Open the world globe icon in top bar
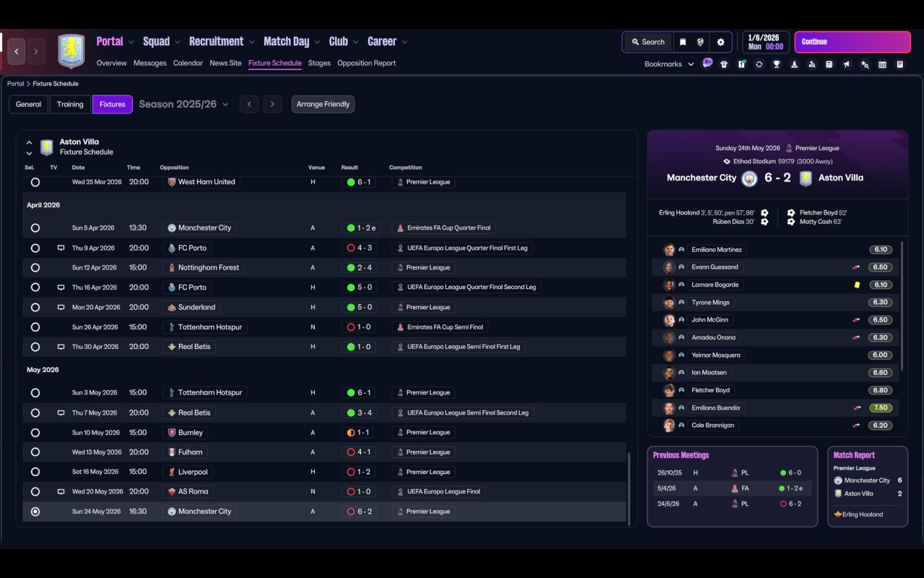924x578 pixels. click(x=700, y=42)
